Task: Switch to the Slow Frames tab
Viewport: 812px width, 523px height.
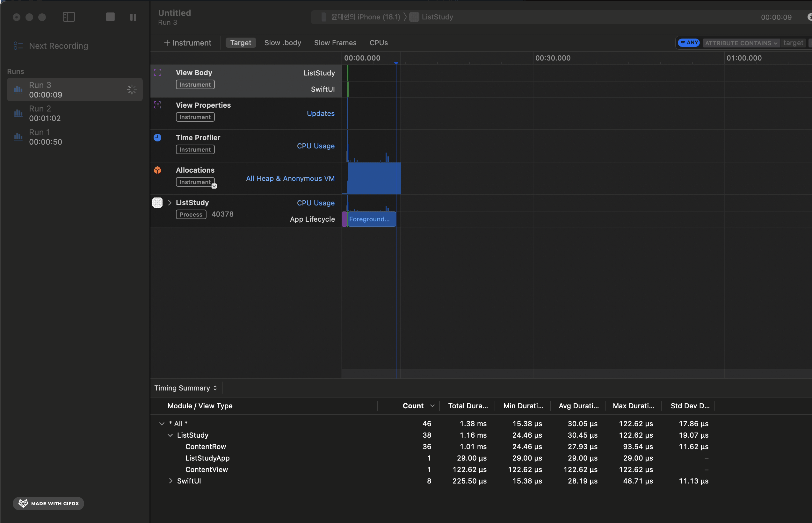Action: pyautogui.click(x=335, y=43)
